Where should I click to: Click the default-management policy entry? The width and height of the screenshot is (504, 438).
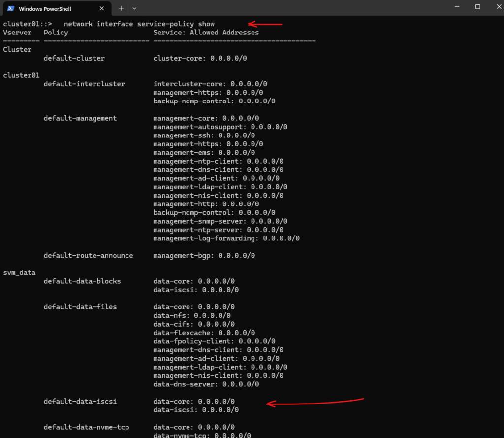tap(80, 118)
